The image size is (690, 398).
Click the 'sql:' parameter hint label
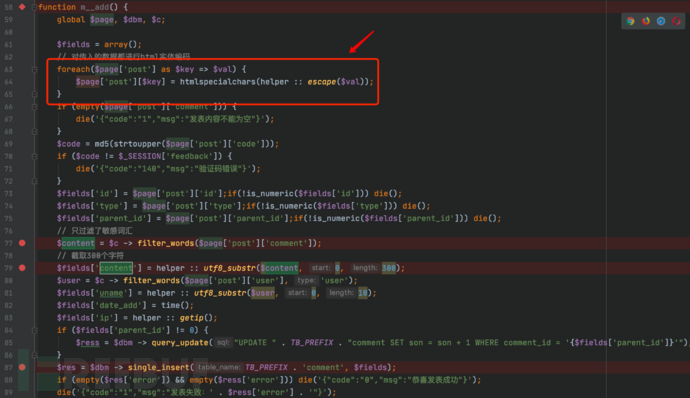click(224, 343)
